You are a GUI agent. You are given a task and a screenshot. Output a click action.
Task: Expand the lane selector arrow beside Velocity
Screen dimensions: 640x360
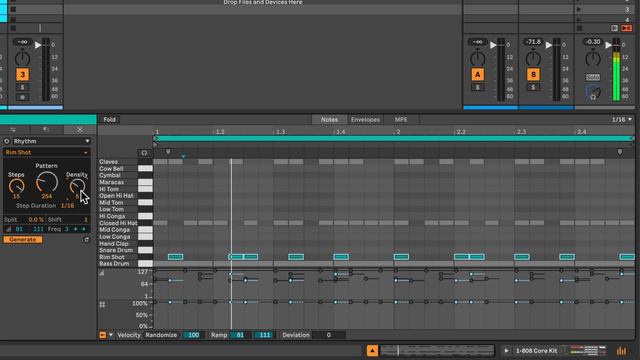pos(111,335)
